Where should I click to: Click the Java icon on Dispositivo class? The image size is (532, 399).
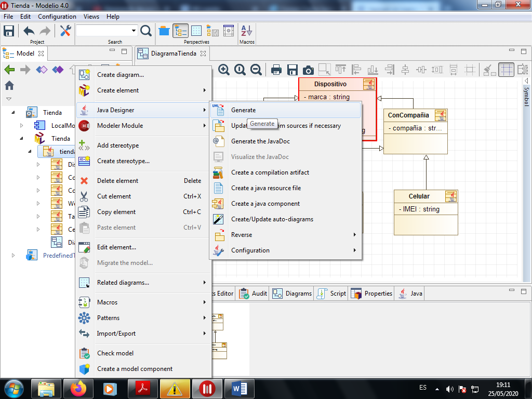pyautogui.click(x=369, y=84)
